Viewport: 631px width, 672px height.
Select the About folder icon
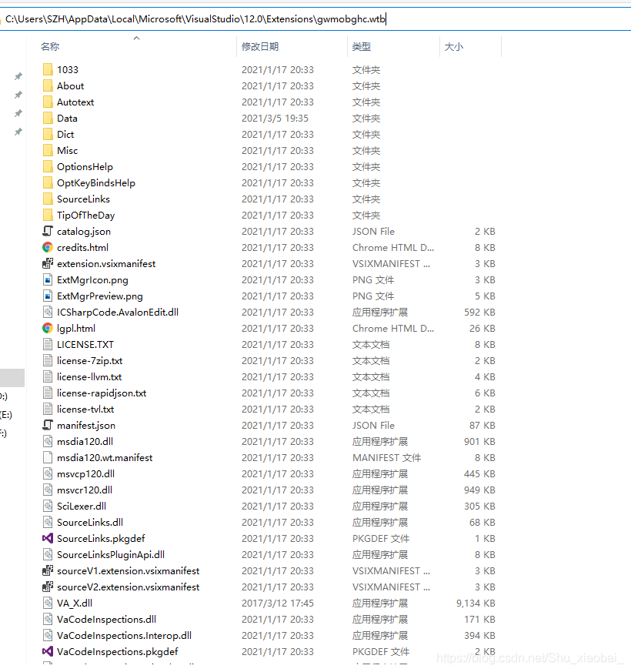click(48, 85)
